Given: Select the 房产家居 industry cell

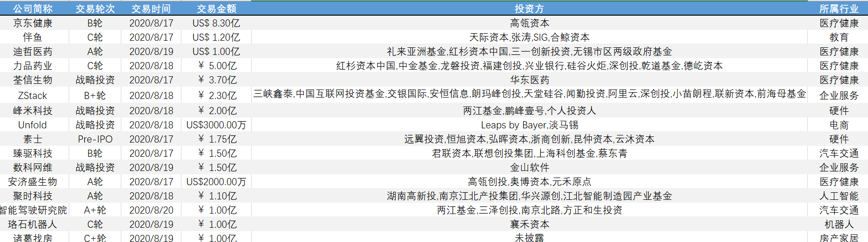Looking at the screenshot, I should pos(839,237).
